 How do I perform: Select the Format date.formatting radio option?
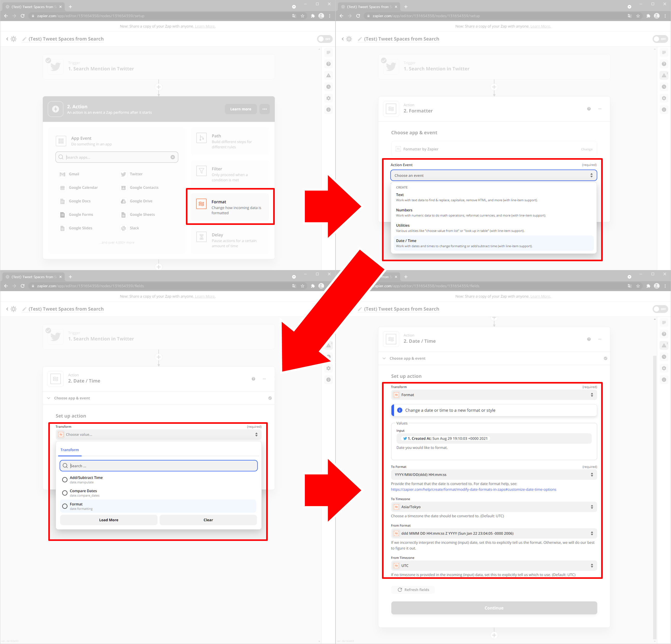(x=65, y=506)
